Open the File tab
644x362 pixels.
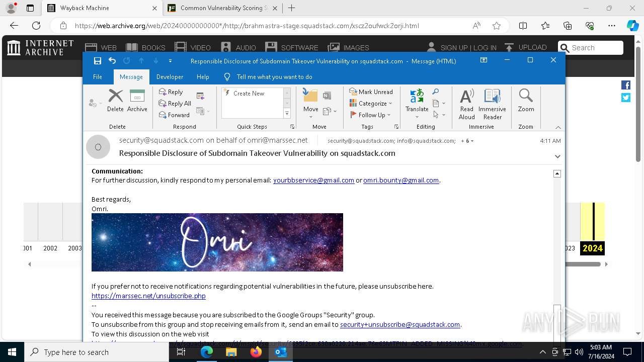tap(98, 77)
